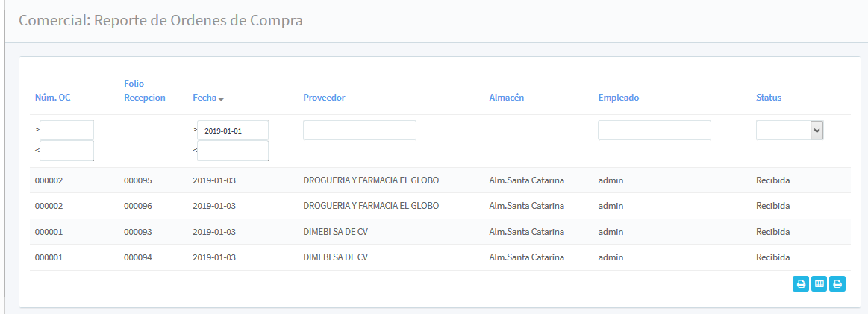
Task: Sort table by Status header
Action: pyautogui.click(x=769, y=98)
